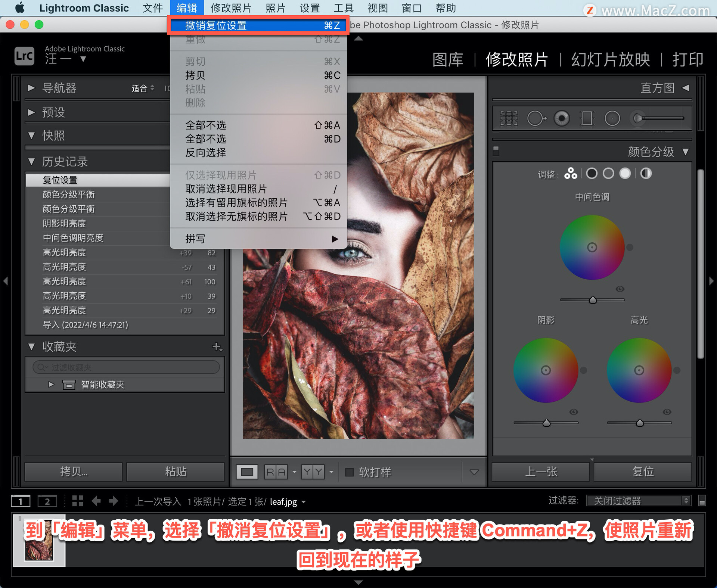Choose Copy from the Edit menu
Image resolution: width=717 pixels, height=588 pixels.
[x=258, y=75]
